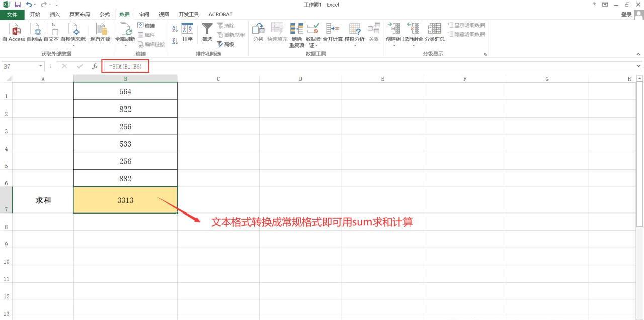The height and width of the screenshot is (320, 644).
Task: Click the Help question mark icon
Action: click(x=595, y=5)
